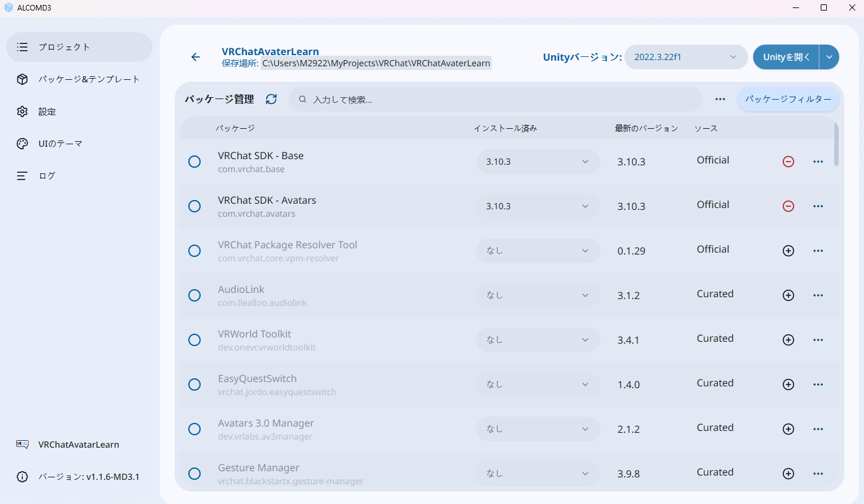Select the AudioLink package circle
Screen dimensions: 864x504
194,295
